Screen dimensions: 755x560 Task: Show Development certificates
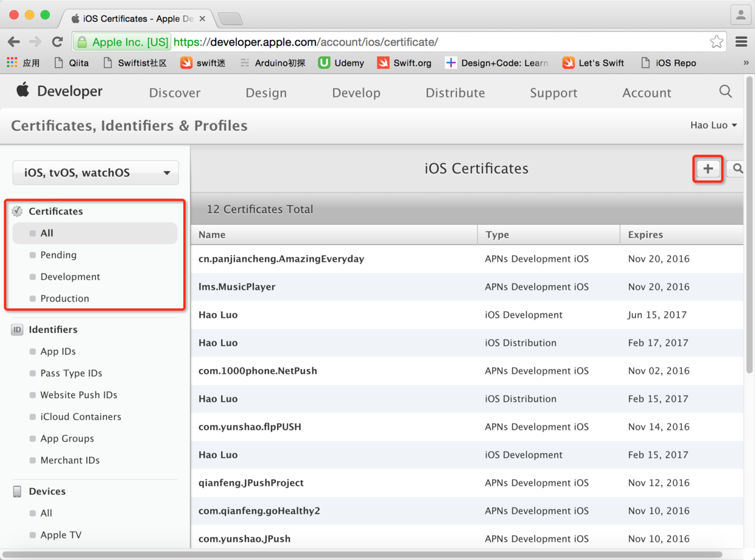[70, 277]
